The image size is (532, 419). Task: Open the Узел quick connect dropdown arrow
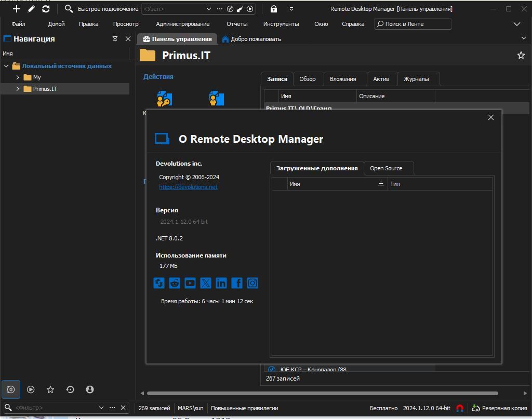coord(209,9)
